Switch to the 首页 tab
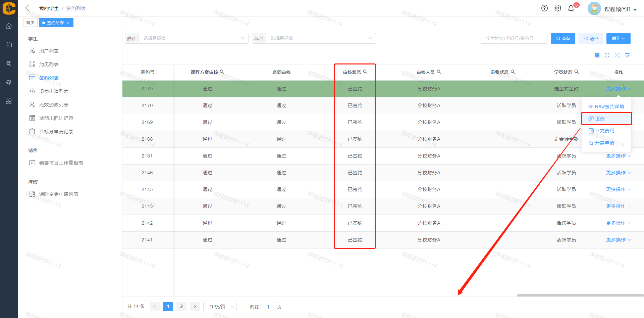This screenshot has width=644, height=318. [x=30, y=23]
